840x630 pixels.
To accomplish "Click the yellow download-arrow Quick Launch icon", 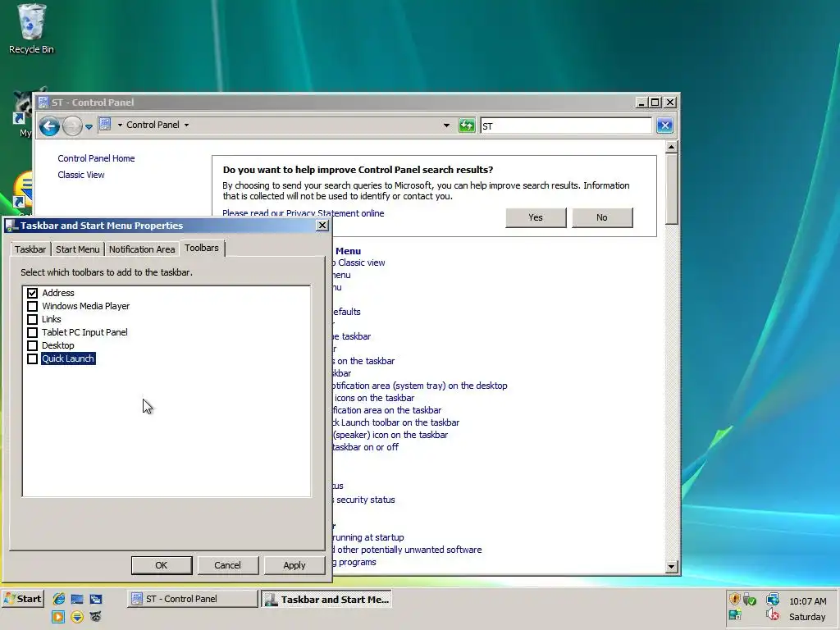I will coord(77,617).
